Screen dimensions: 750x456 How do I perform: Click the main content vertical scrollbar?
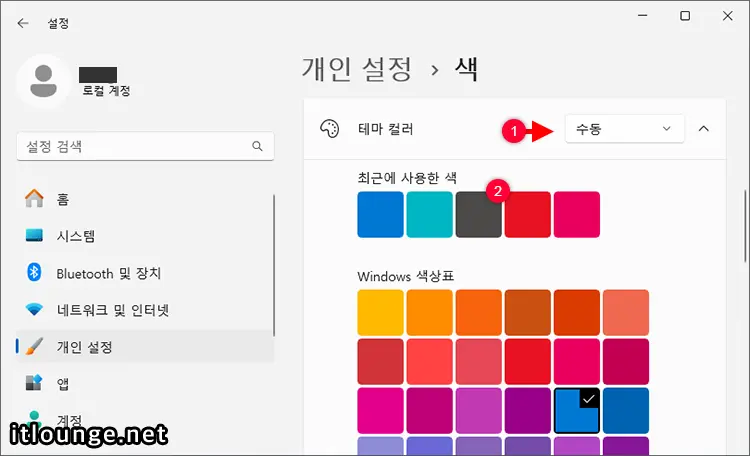pyautogui.click(x=745, y=226)
